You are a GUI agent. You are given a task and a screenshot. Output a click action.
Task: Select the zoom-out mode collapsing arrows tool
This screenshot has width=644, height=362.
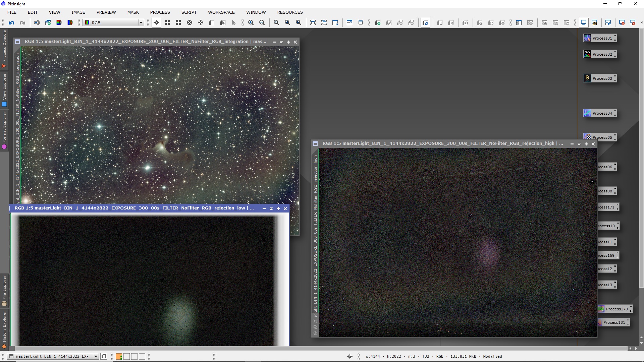tap(178, 23)
